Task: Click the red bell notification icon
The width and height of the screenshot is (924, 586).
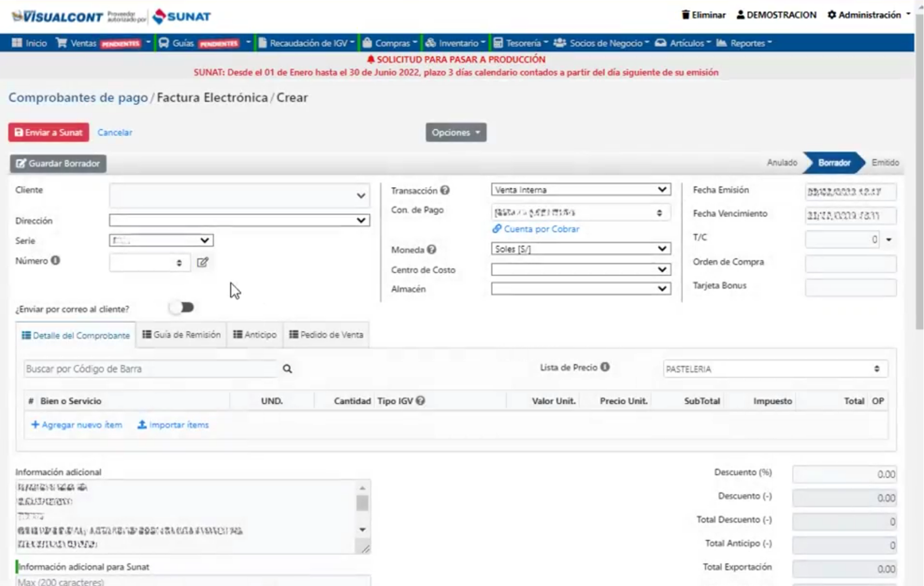Action: (371, 59)
